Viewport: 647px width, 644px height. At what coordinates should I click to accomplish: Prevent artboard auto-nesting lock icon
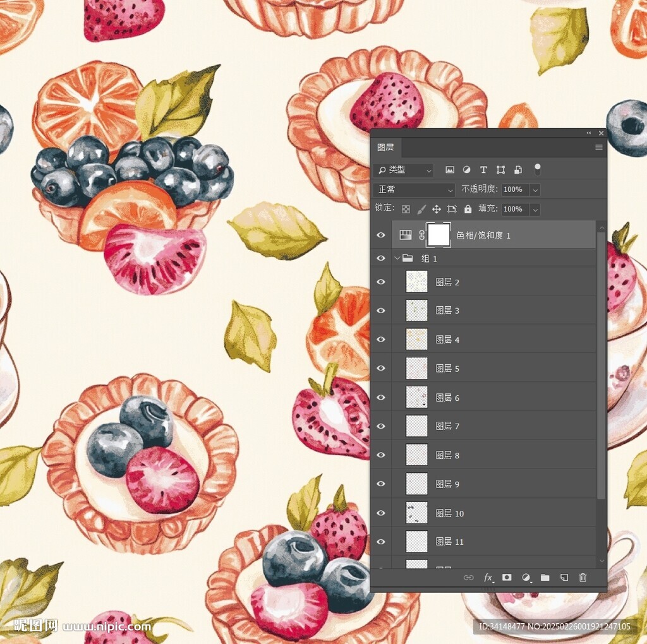pyautogui.click(x=452, y=209)
